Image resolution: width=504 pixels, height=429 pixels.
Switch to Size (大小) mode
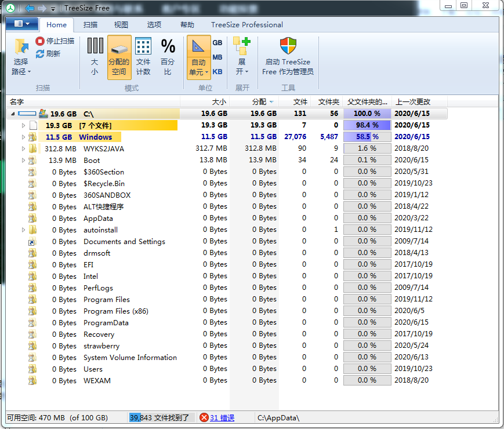point(95,57)
